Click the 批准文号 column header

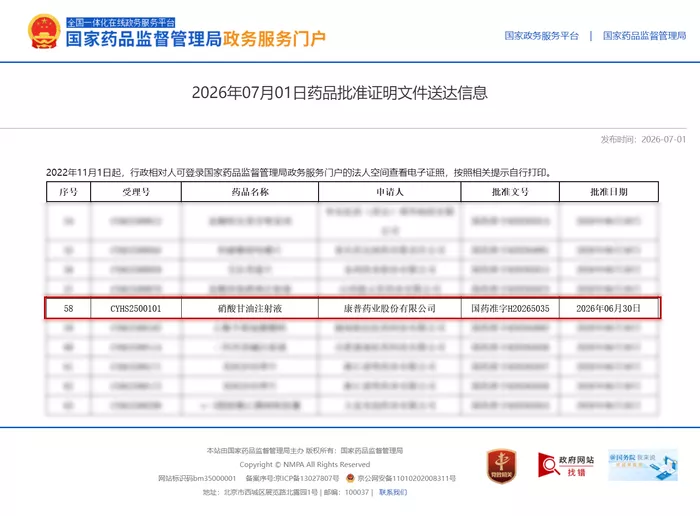510,192
